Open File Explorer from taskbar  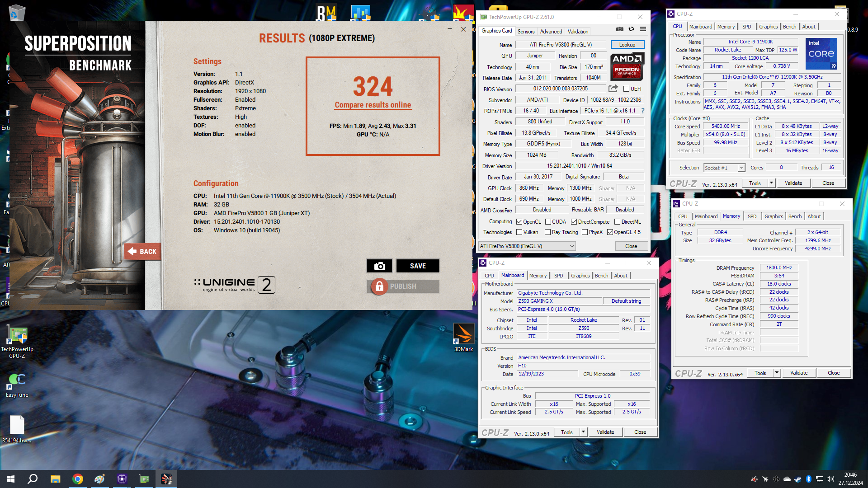pyautogui.click(x=55, y=479)
